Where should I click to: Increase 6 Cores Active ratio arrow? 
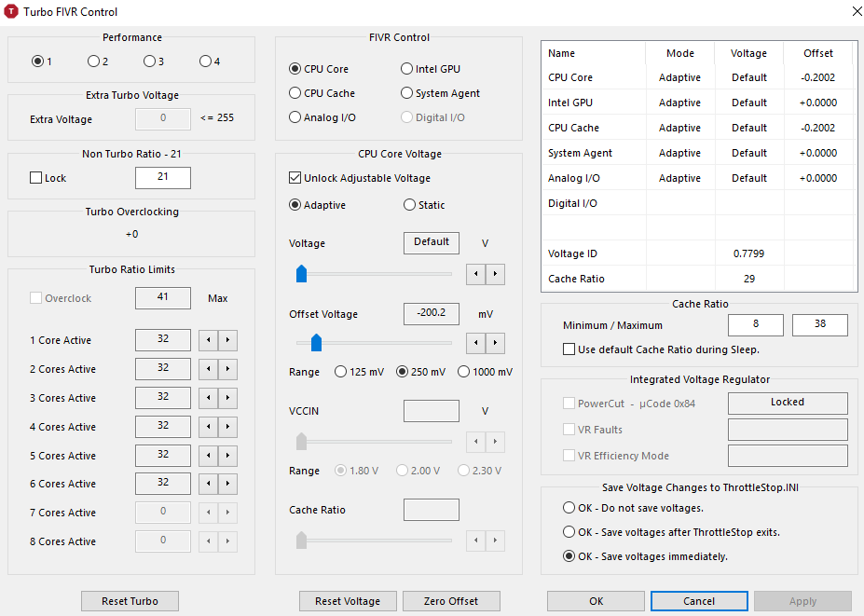pyautogui.click(x=227, y=484)
